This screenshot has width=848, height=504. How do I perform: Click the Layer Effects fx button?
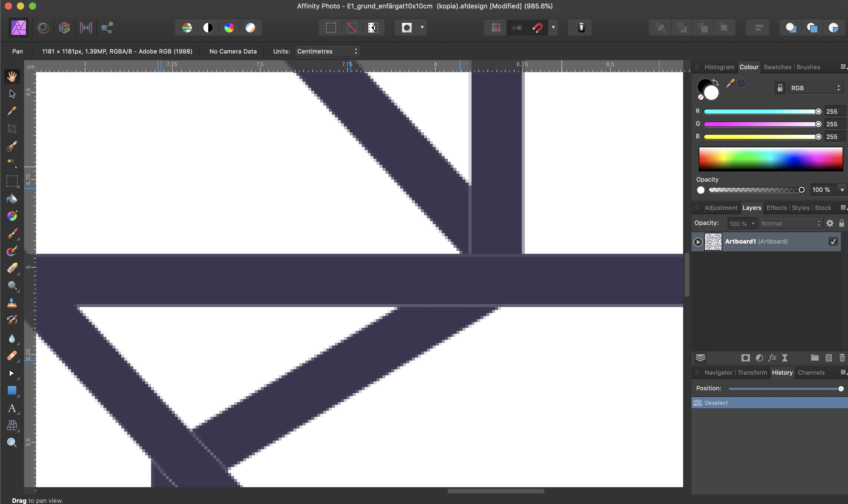pos(772,358)
